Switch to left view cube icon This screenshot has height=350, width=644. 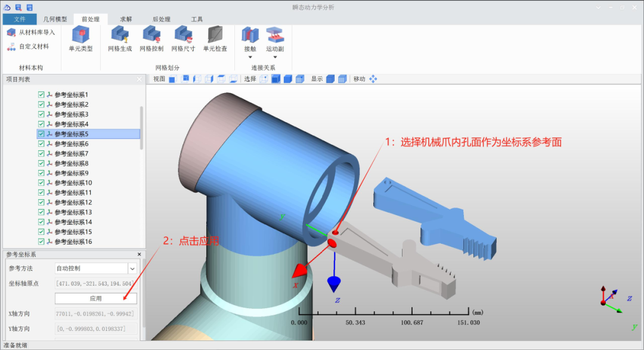(197, 79)
